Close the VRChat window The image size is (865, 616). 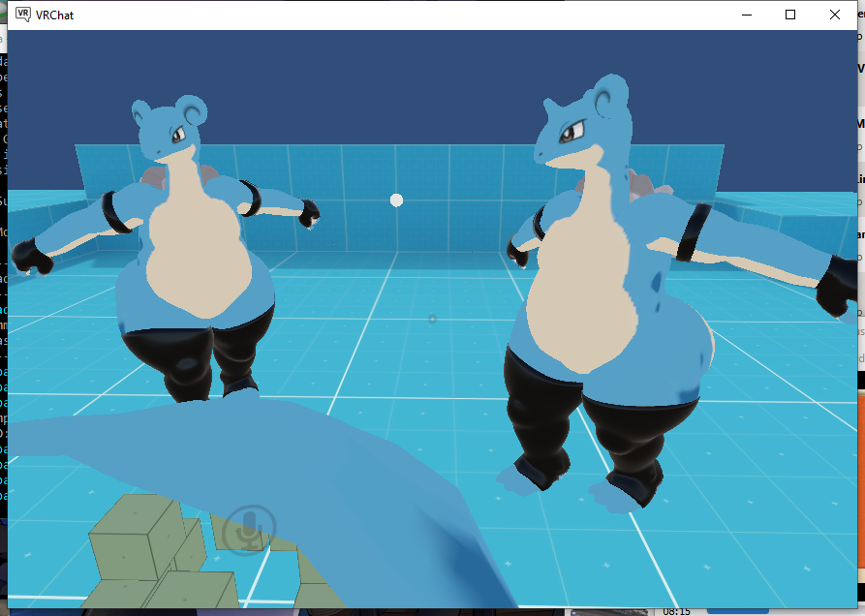point(835,15)
